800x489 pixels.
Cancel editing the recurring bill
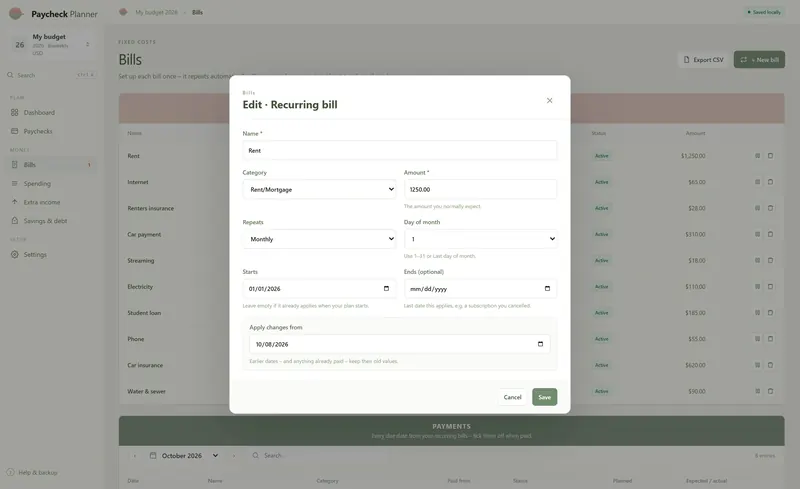pos(512,397)
